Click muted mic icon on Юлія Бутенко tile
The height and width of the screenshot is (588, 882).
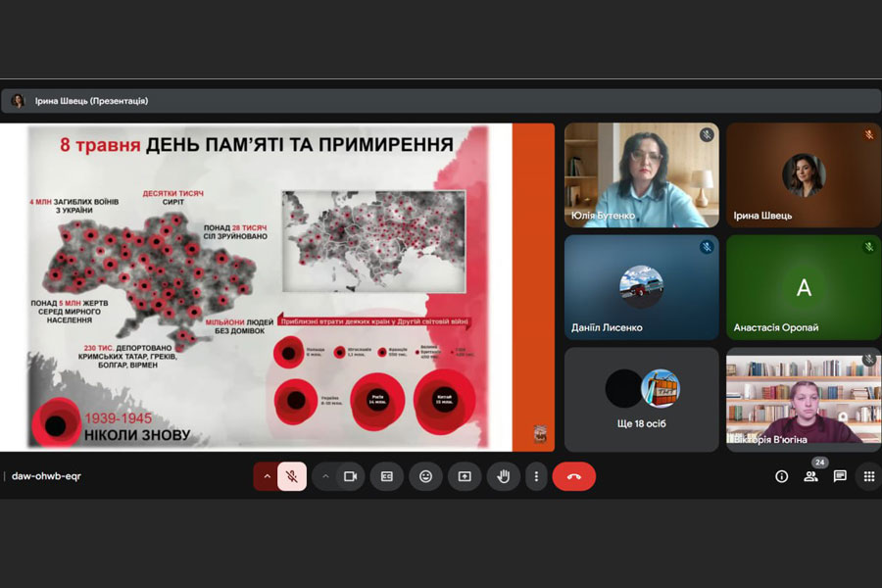click(x=707, y=134)
